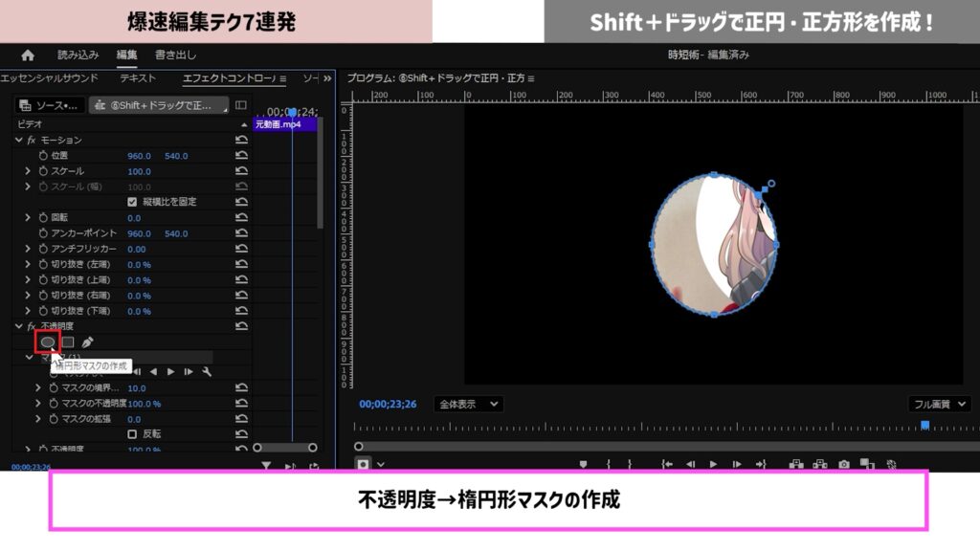The height and width of the screenshot is (551, 980).
Task: Go to In point
Action: 667,464
